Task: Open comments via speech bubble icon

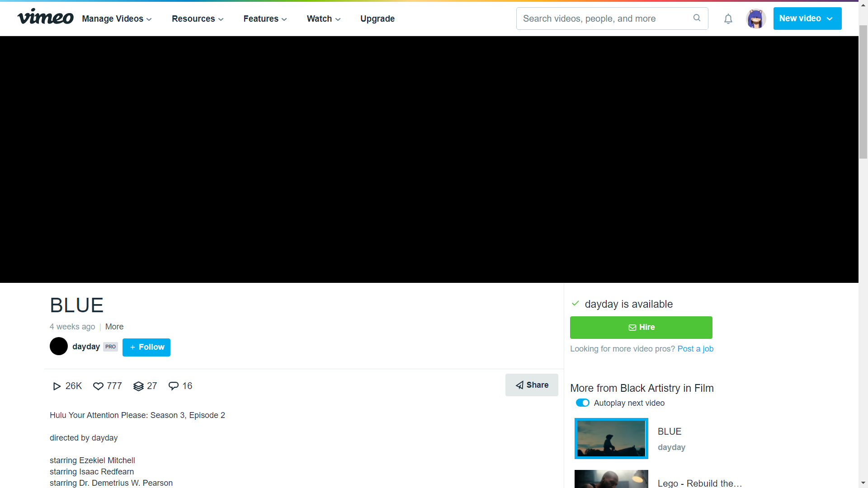Action: pyautogui.click(x=174, y=386)
